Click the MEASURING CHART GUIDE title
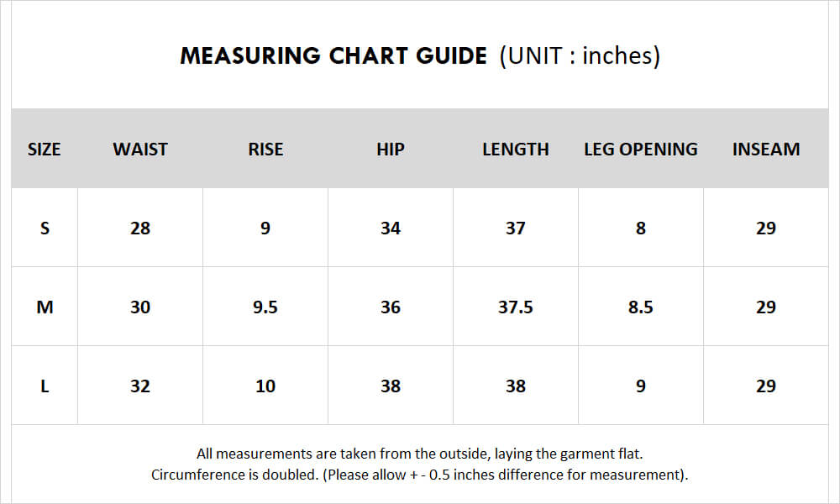Screen dimensions: 840x504 333,55
